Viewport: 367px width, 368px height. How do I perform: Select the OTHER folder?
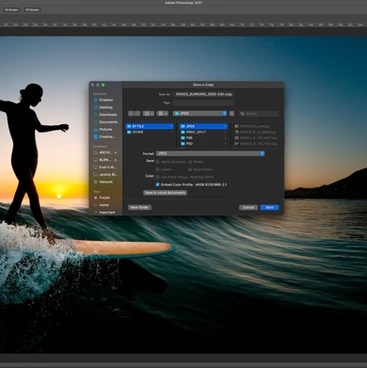(149, 132)
